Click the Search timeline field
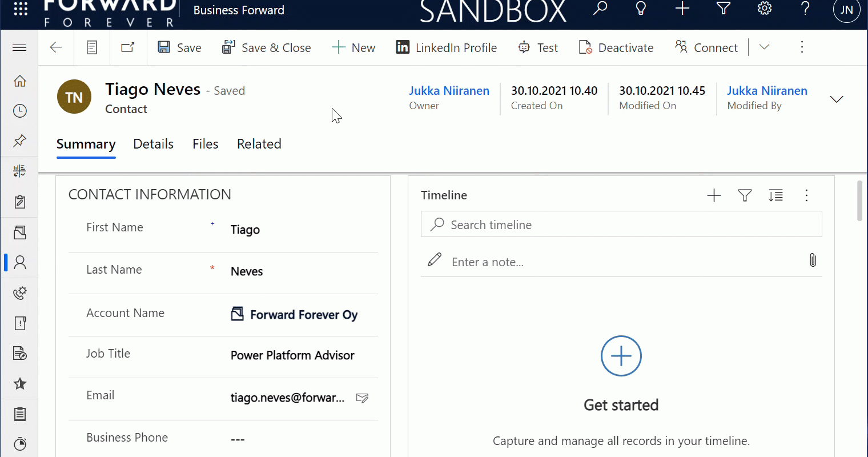Screen dimensions: 868x457 pos(621,225)
